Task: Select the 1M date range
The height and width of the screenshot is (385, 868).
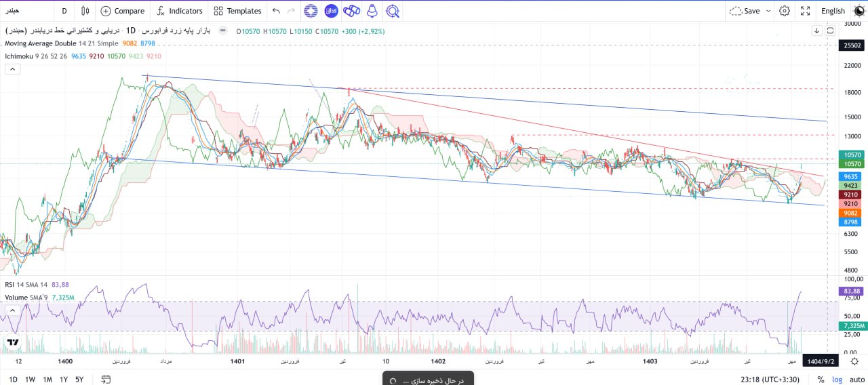Action: 47,380
